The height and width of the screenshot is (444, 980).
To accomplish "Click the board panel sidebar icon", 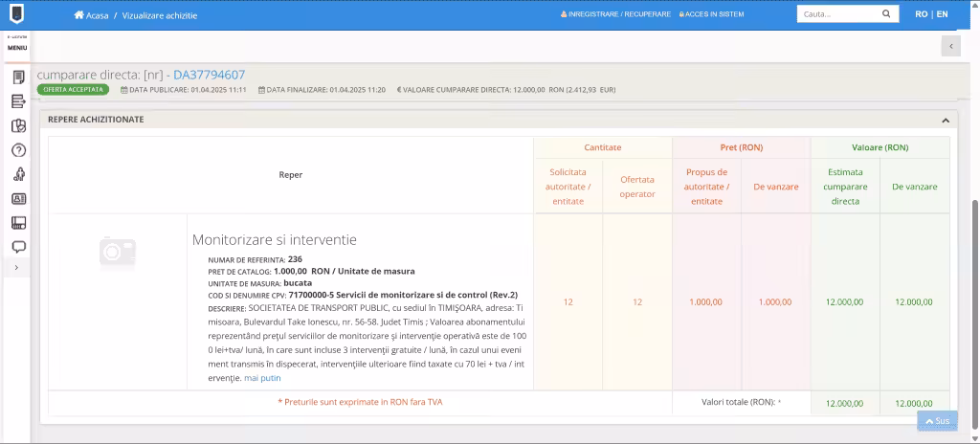I will [19, 223].
